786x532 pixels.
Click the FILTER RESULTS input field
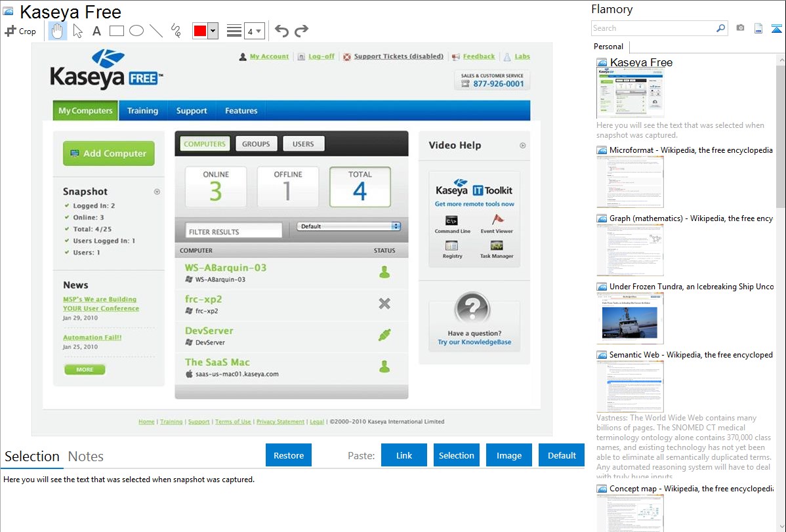click(x=234, y=232)
